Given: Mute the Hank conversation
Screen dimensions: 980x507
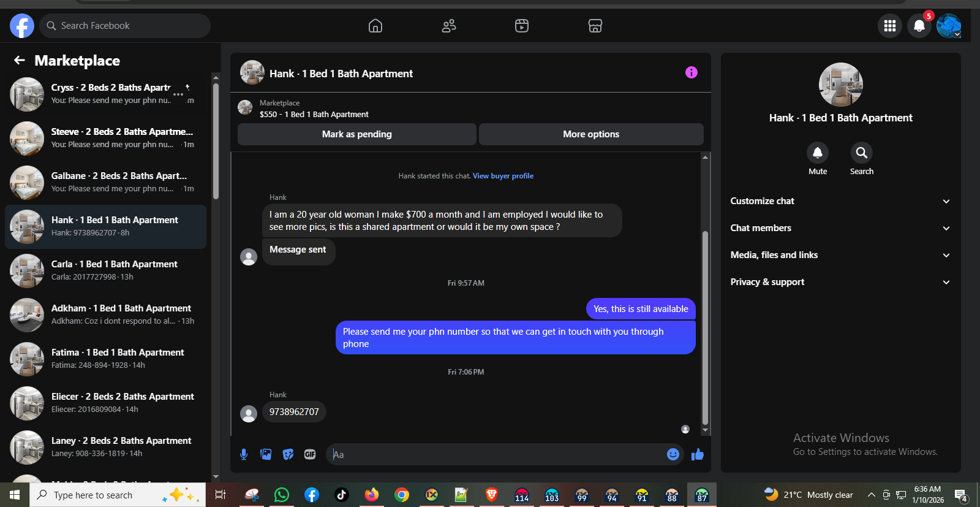Looking at the screenshot, I should coord(818,153).
